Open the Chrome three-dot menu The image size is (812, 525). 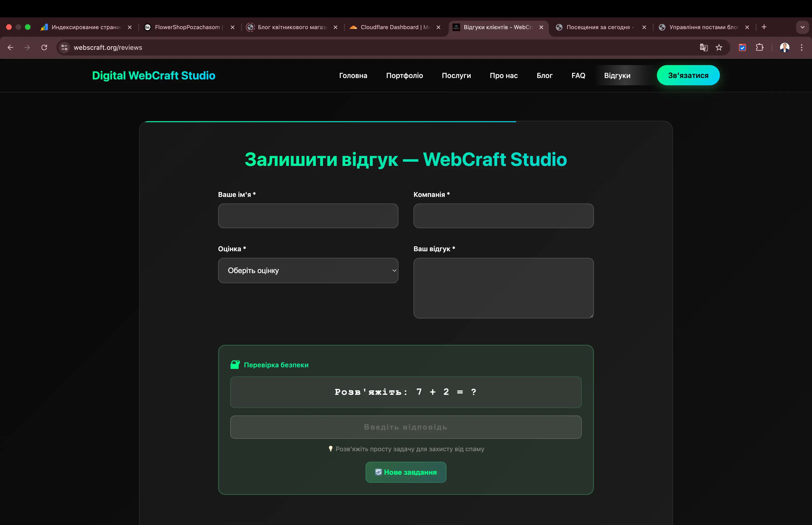click(x=802, y=47)
